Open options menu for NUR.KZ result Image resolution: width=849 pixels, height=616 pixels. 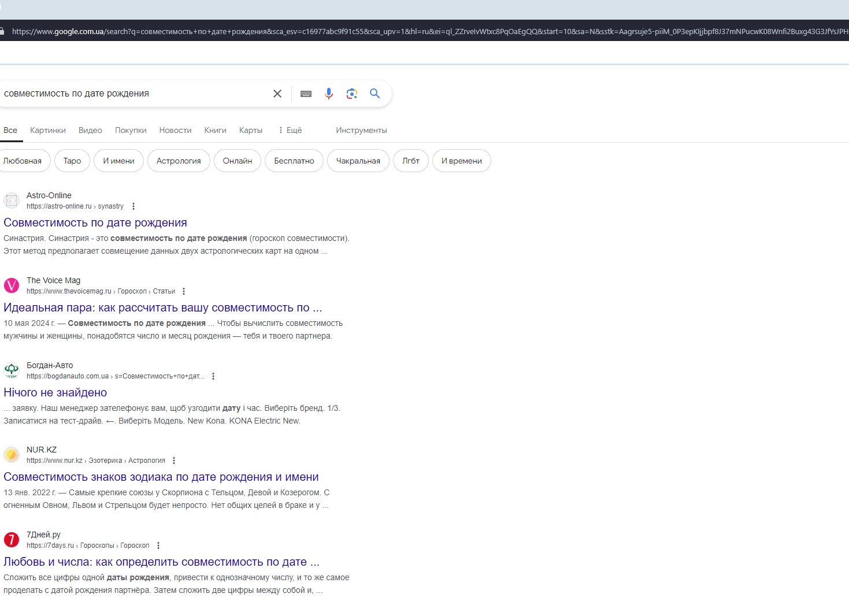(174, 461)
